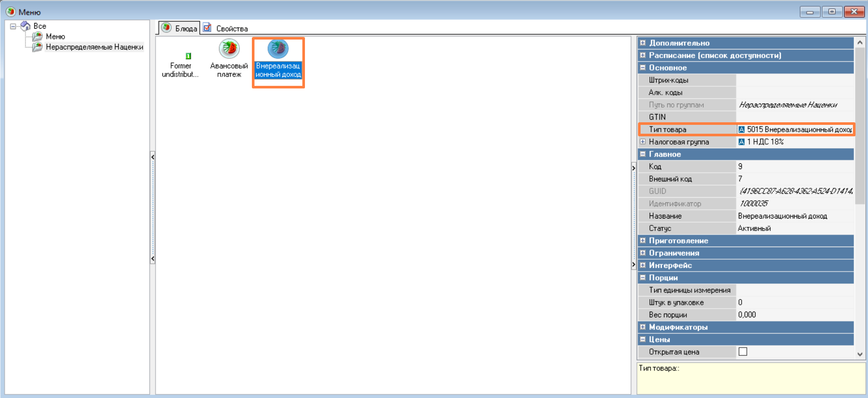This screenshot has width=868, height=398.
Task: Collapse the Основное section
Action: 643,68
